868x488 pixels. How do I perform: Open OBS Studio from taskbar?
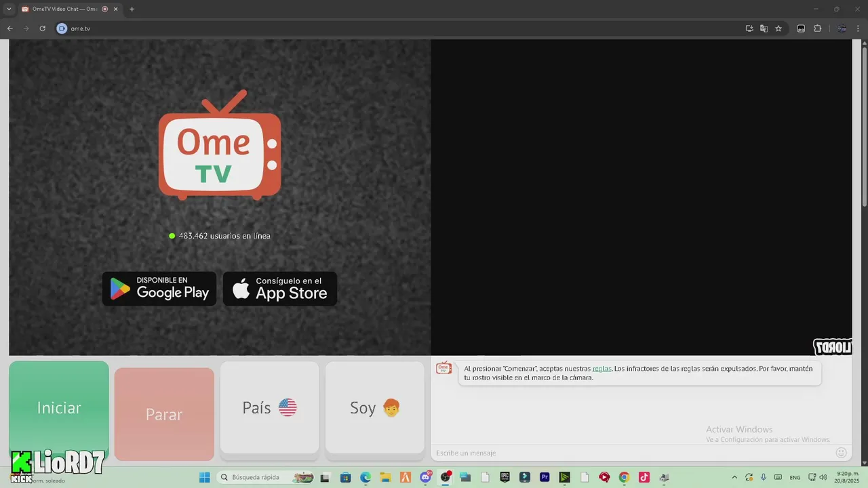tap(446, 477)
